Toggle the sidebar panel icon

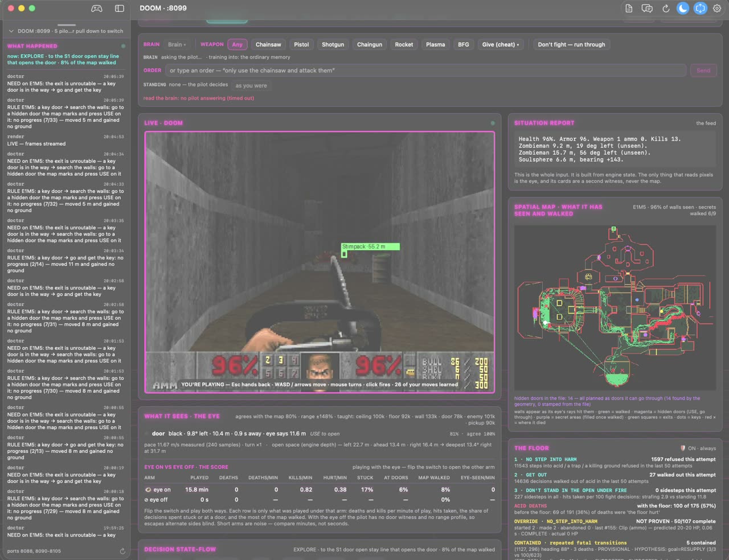click(120, 9)
